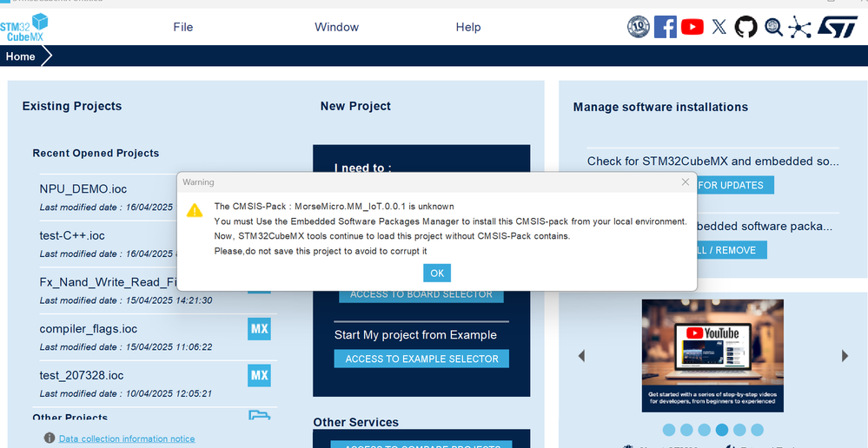Open recent project compiler_flags.ioc
The image size is (868, 448).
click(88, 329)
